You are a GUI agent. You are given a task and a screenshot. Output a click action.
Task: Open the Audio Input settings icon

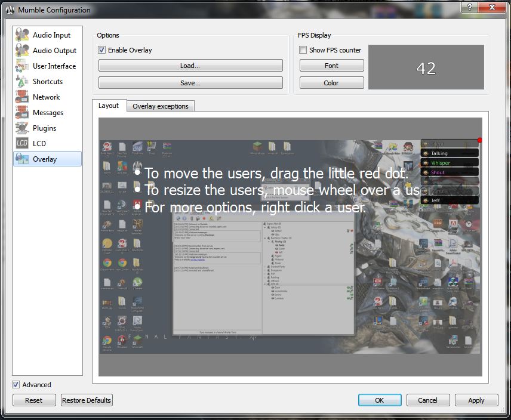[23, 35]
